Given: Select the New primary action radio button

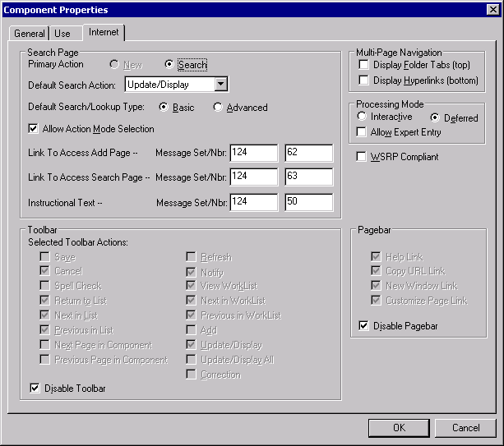Looking at the screenshot, I should coord(114,65).
